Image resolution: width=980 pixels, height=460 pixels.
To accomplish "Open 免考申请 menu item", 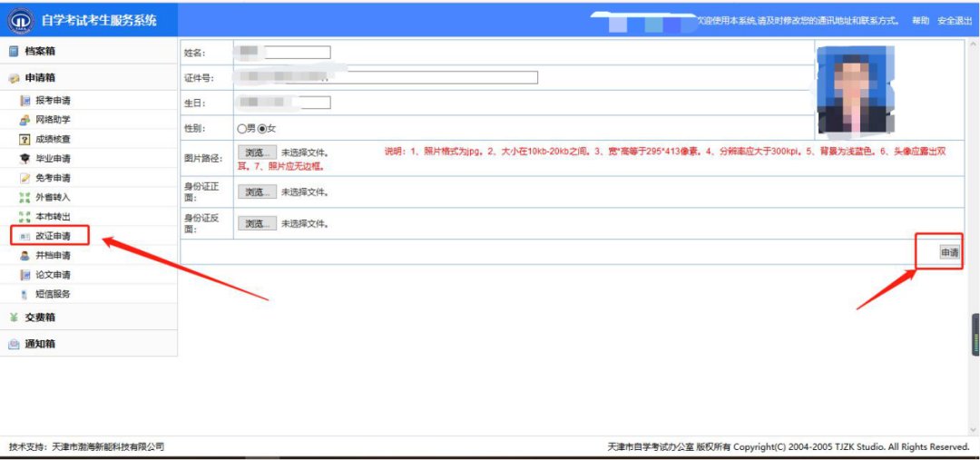I will click(x=54, y=178).
